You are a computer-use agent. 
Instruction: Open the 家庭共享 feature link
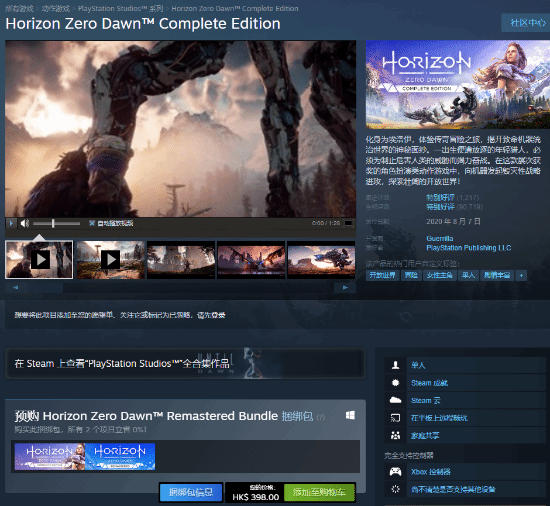425,436
